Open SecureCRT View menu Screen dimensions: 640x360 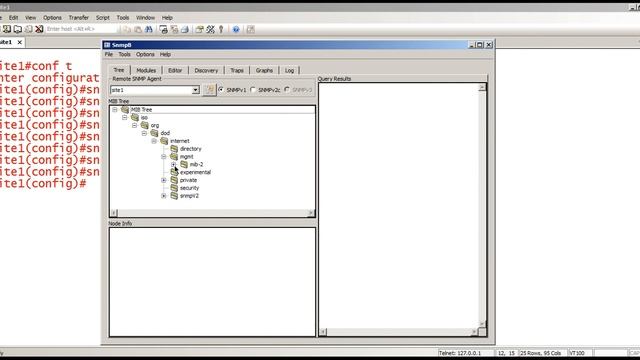point(30,18)
